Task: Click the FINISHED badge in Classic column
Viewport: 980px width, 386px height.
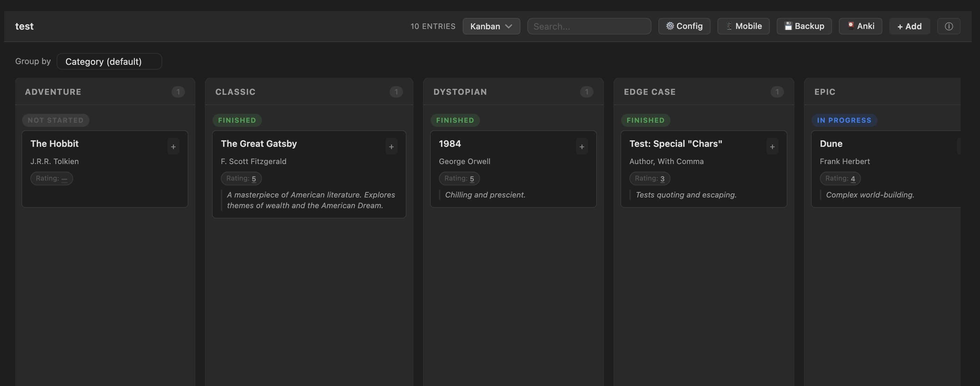Action: tap(237, 120)
